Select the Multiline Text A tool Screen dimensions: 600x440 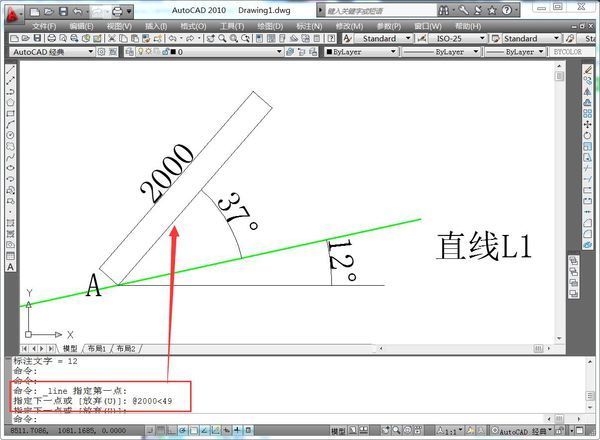[10, 267]
